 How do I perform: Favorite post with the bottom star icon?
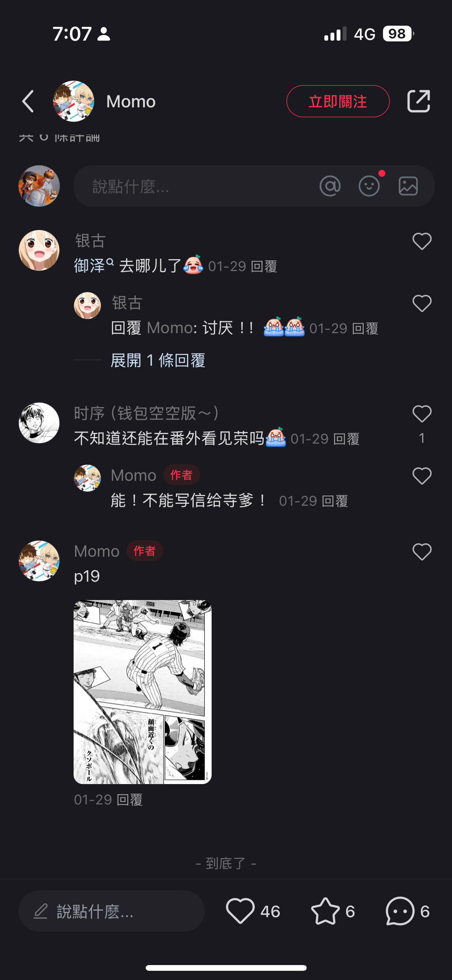[325, 911]
